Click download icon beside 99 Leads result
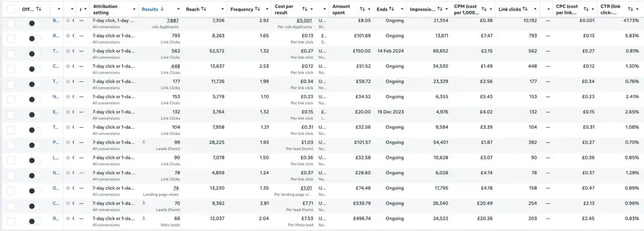 pyautogui.click(x=144, y=142)
